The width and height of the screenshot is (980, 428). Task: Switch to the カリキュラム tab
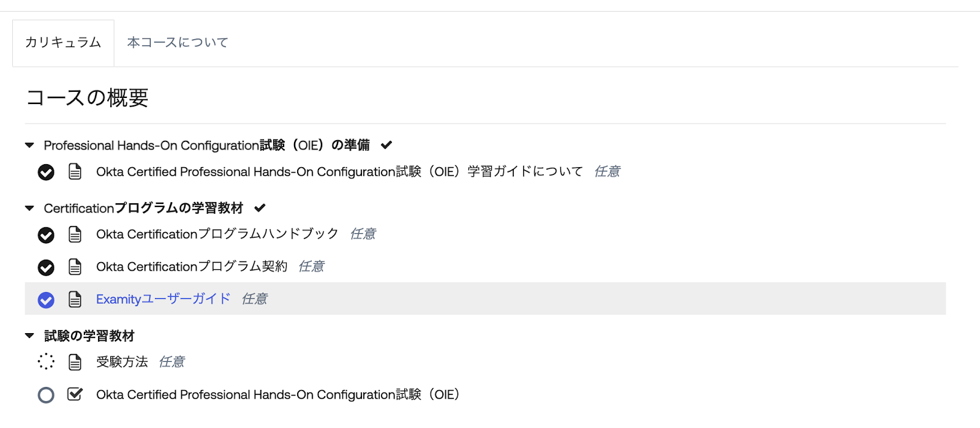tap(63, 43)
